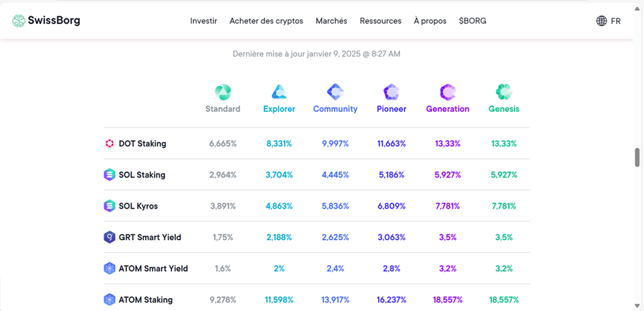The height and width of the screenshot is (311, 644).
Task: Click the 4,863% SOL Kyros value
Action: click(279, 206)
